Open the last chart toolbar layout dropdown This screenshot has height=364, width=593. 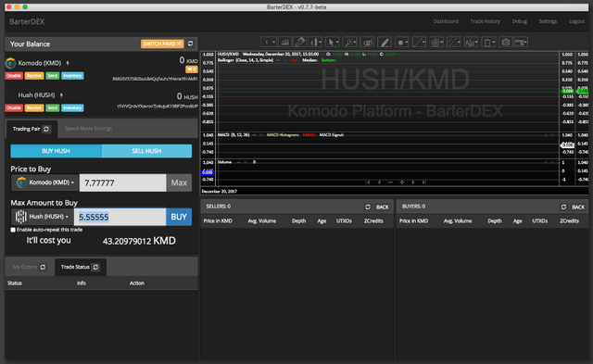tap(521, 43)
